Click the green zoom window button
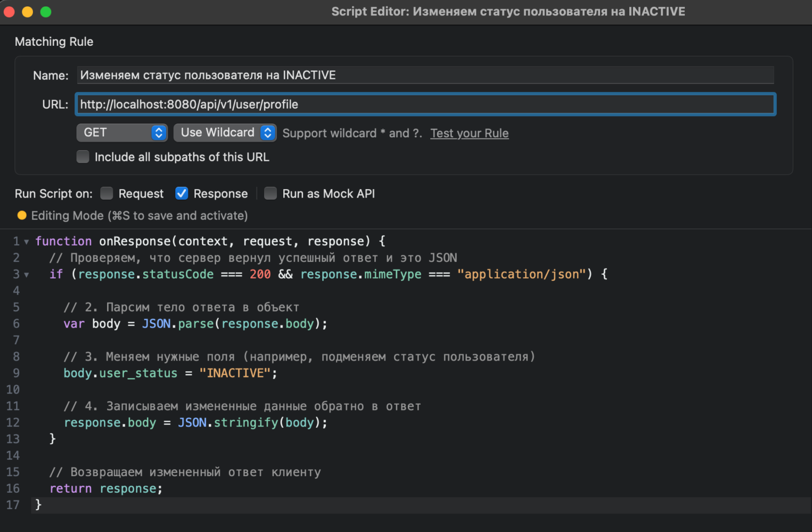Image resolution: width=812 pixels, height=532 pixels. 46,12
